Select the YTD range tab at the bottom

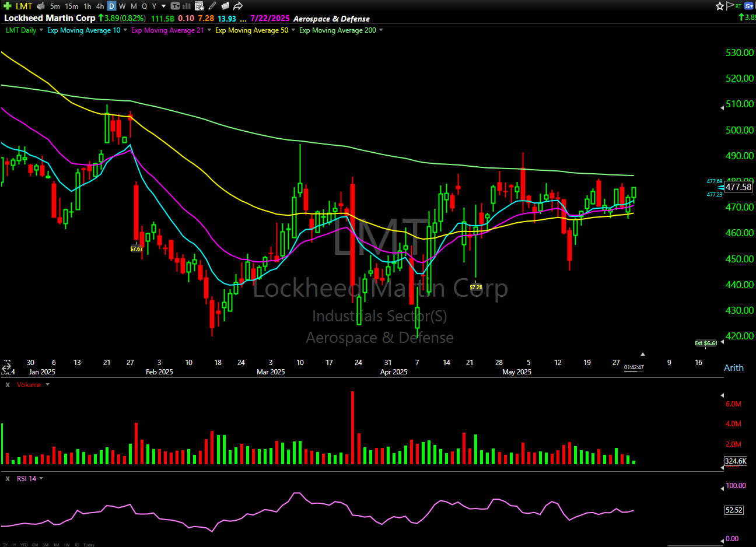click(24, 545)
